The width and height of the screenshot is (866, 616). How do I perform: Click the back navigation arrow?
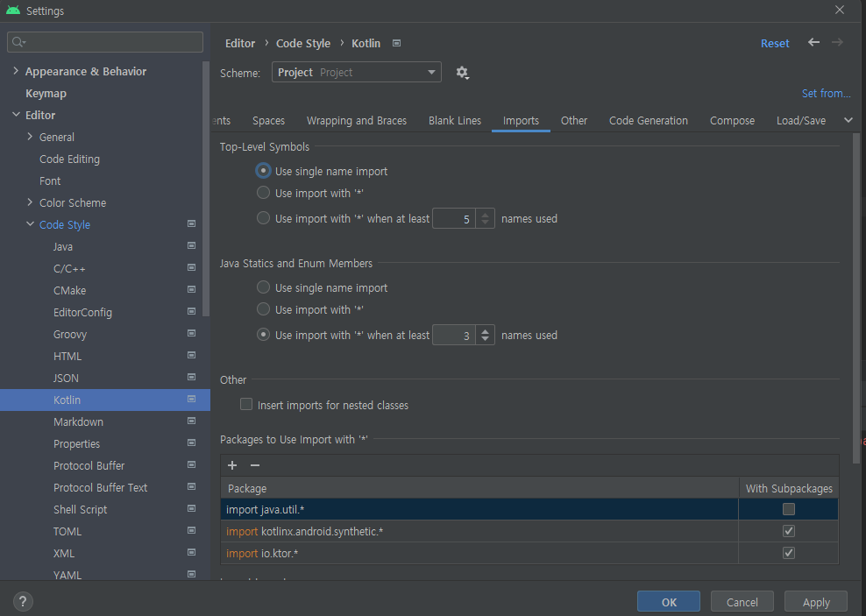click(x=813, y=43)
